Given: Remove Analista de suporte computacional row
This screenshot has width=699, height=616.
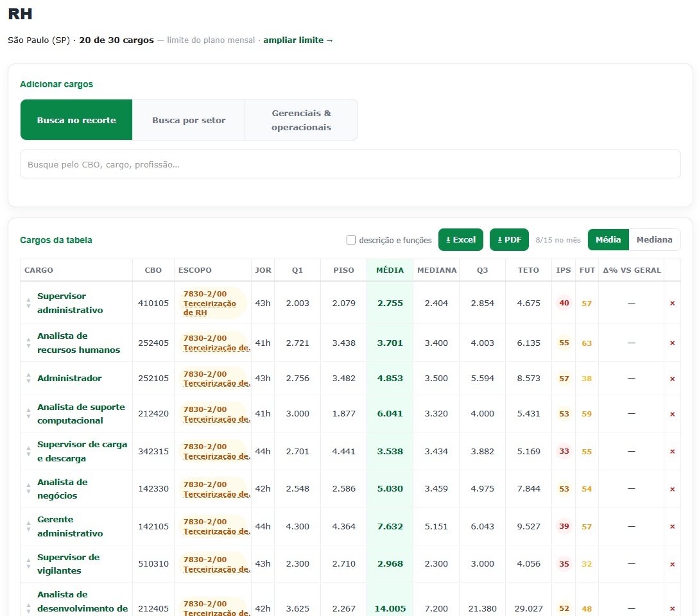Looking at the screenshot, I should pos(672,414).
